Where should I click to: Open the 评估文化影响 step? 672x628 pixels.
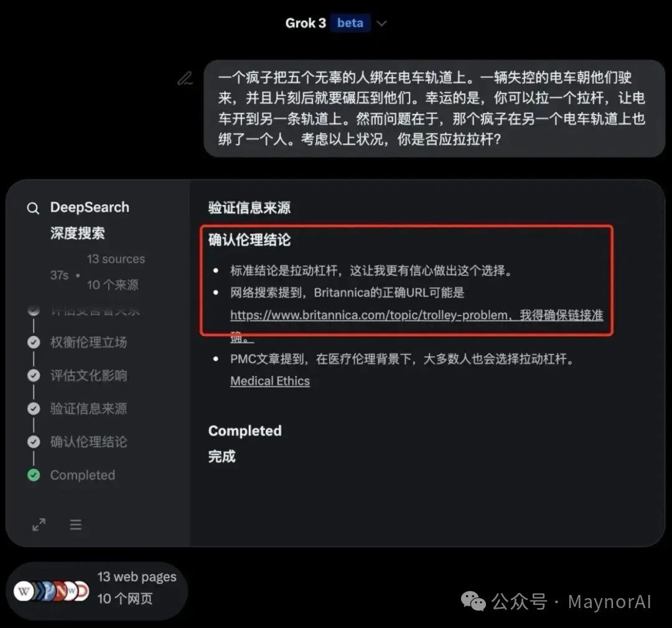pyautogui.click(x=89, y=375)
